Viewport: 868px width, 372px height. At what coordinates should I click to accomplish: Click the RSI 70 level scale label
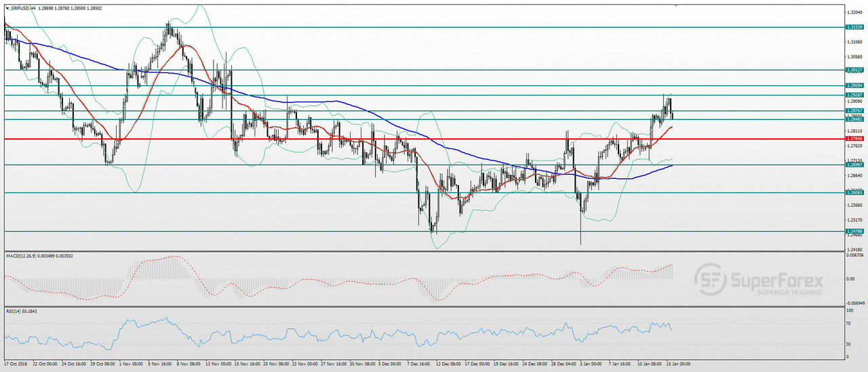pyautogui.click(x=849, y=324)
